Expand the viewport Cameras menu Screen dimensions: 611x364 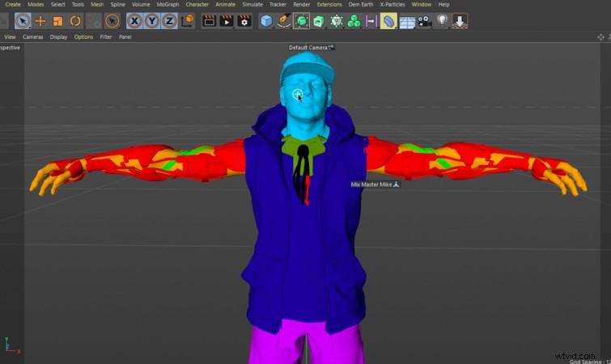(x=33, y=37)
